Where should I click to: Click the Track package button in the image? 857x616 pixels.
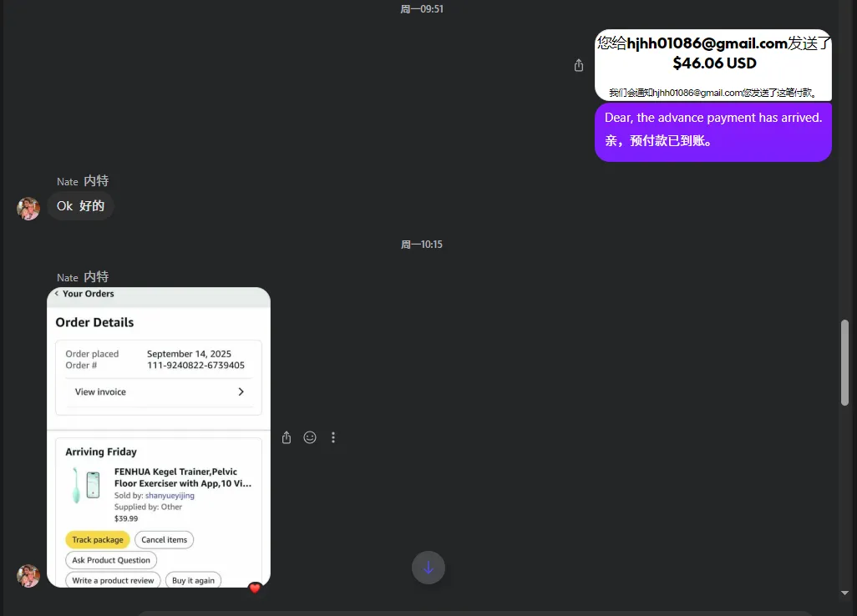pyautogui.click(x=97, y=539)
